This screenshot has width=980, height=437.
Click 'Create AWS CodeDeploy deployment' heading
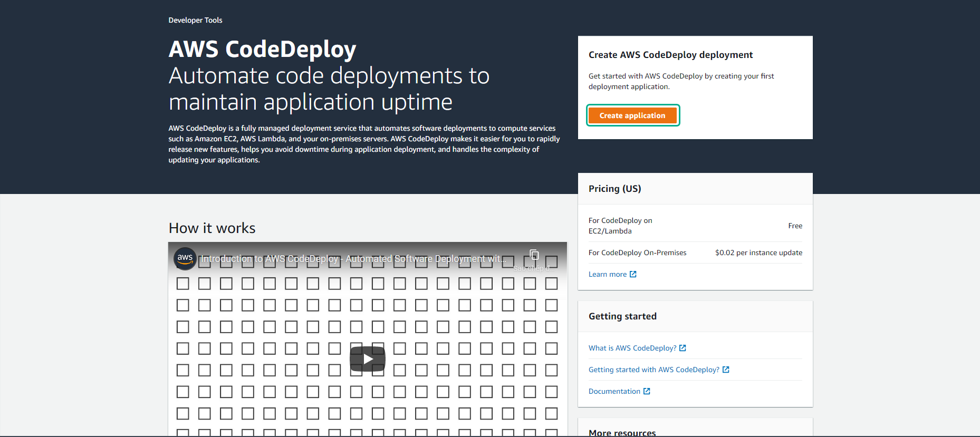pos(670,55)
